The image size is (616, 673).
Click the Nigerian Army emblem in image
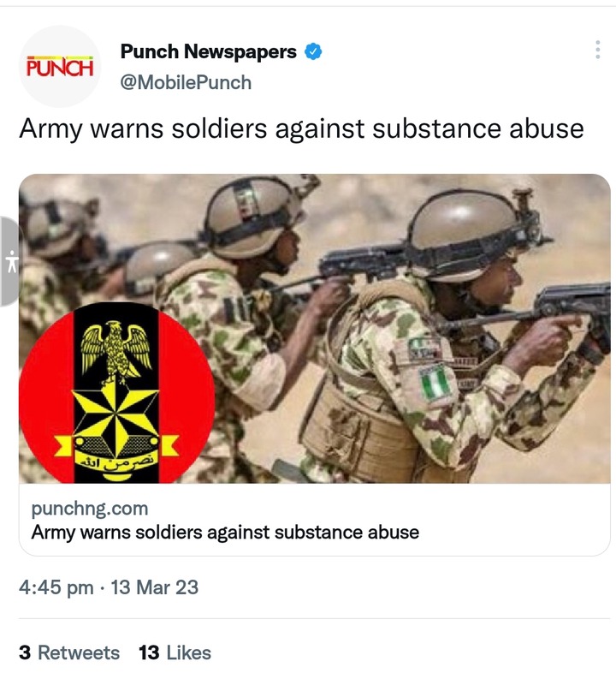[116, 392]
